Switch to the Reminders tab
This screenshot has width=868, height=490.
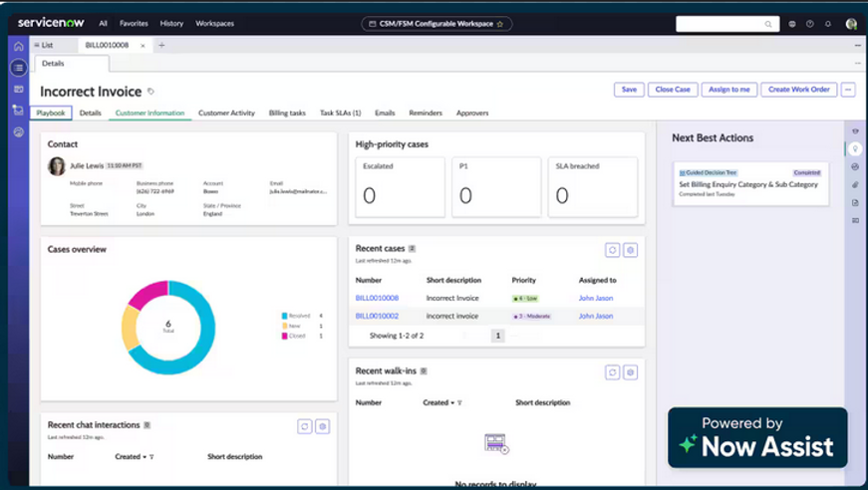[x=426, y=113]
